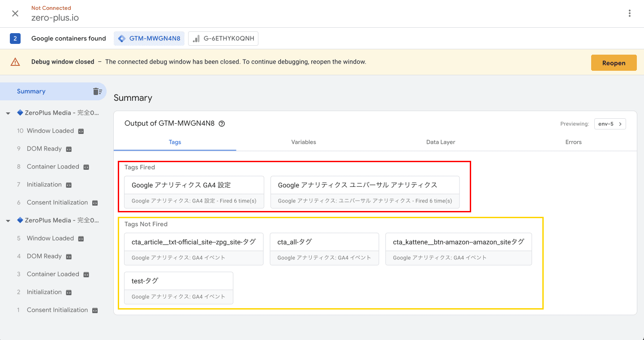The height and width of the screenshot is (340, 644).
Task: Close the Tag Assistant debug session
Action: tap(15, 13)
